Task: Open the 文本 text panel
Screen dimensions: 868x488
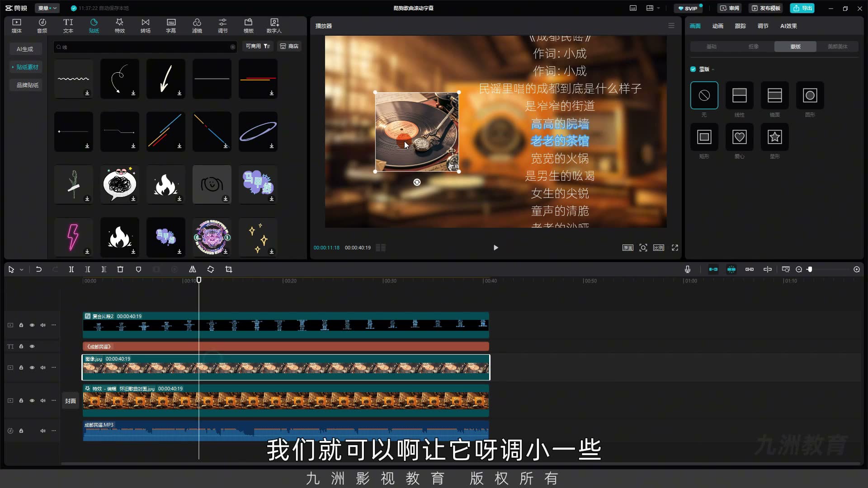Action: (68, 26)
